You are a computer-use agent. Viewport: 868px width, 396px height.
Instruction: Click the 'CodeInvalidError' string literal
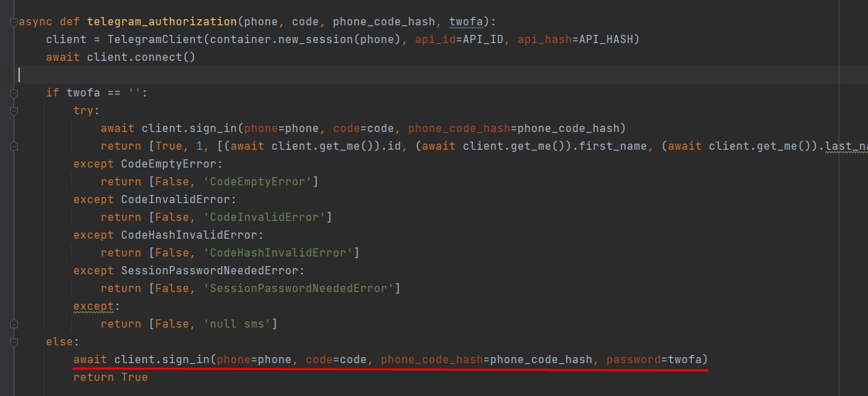[264, 217]
